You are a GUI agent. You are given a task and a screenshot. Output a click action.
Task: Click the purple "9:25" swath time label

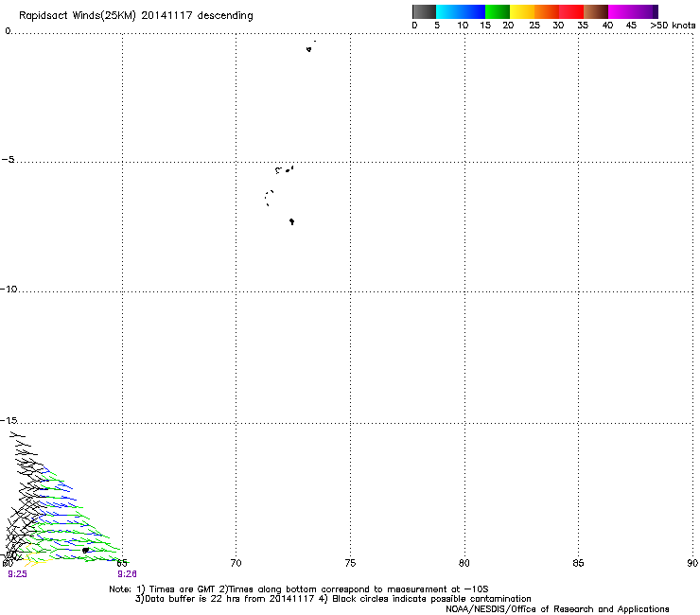(17, 574)
